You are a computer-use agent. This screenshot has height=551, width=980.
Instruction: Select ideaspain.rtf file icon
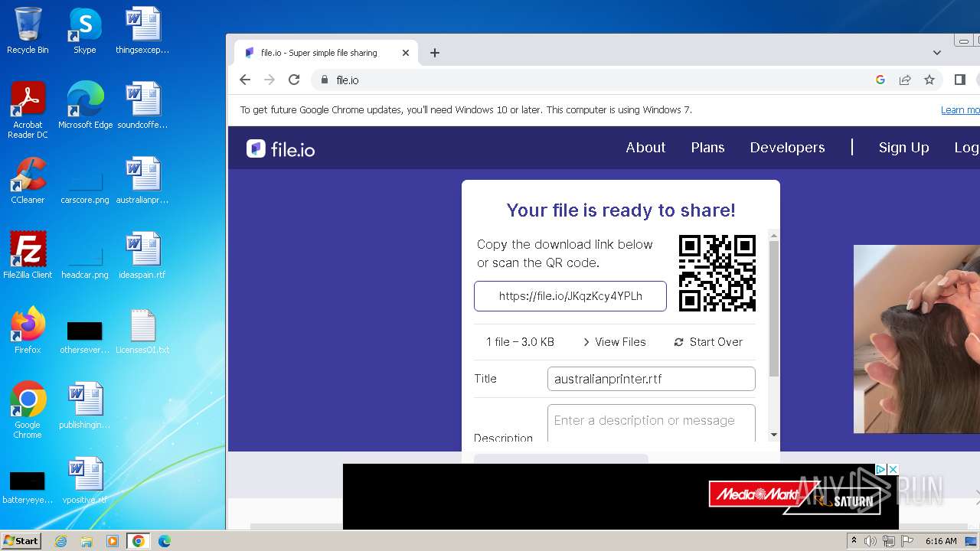pos(142,255)
